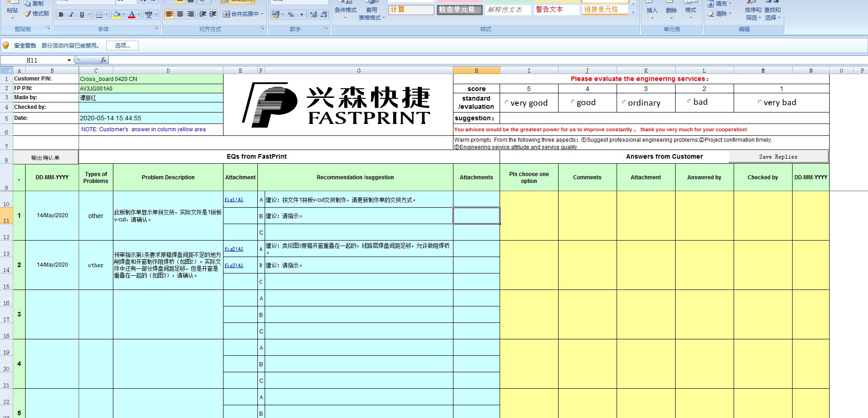Click the security warning shield icon
Image resolution: width=868 pixels, height=418 pixels.
coord(6,45)
